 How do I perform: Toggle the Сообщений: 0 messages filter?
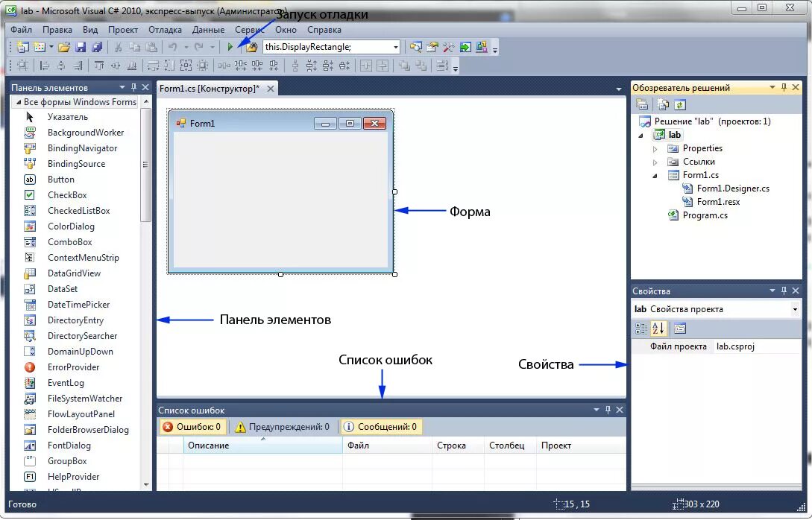click(x=381, y=427)
